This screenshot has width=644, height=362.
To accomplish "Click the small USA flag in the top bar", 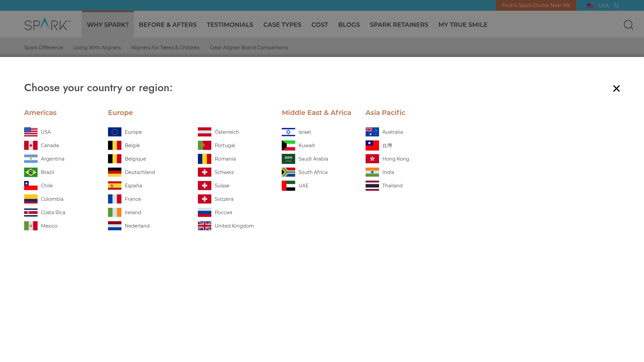I will click(590, 6).
